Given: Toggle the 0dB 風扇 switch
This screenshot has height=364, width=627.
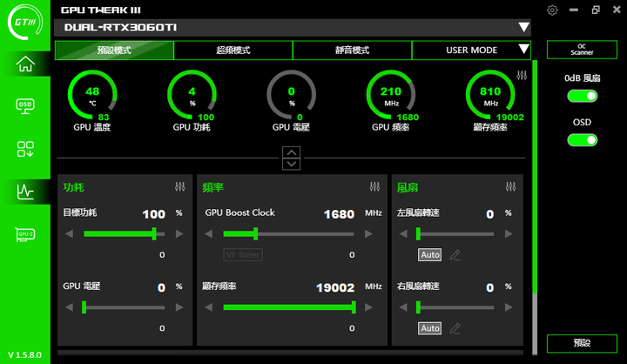Looking at the screenshot, I should 583,96.
